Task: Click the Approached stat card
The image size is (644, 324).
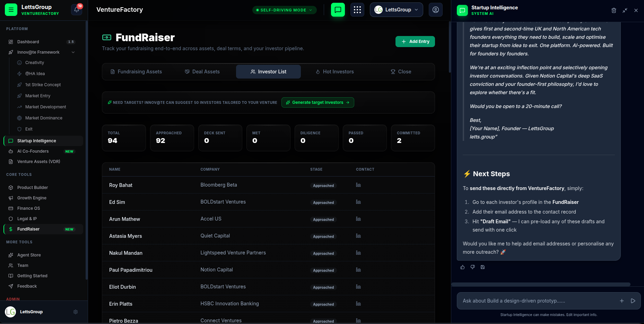Action: pos(172,138)
